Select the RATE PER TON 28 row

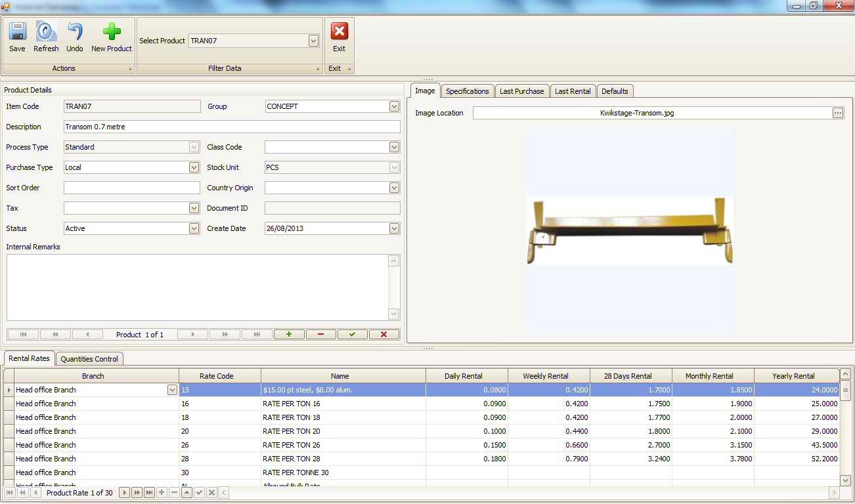click(422, 459)
